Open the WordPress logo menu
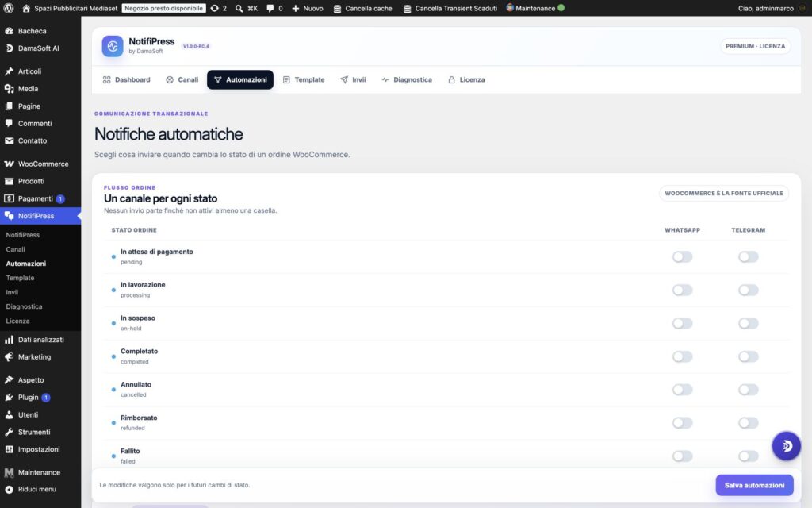 pyautogui.click(x=8, y=8)
